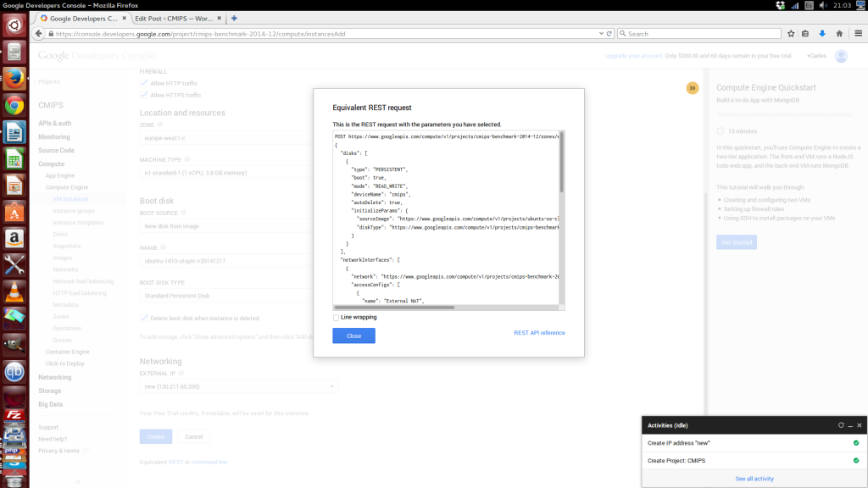Show bookmarks list icon in toolbar
The height and width of the screenshot is (488, 868).
point(805,34)
